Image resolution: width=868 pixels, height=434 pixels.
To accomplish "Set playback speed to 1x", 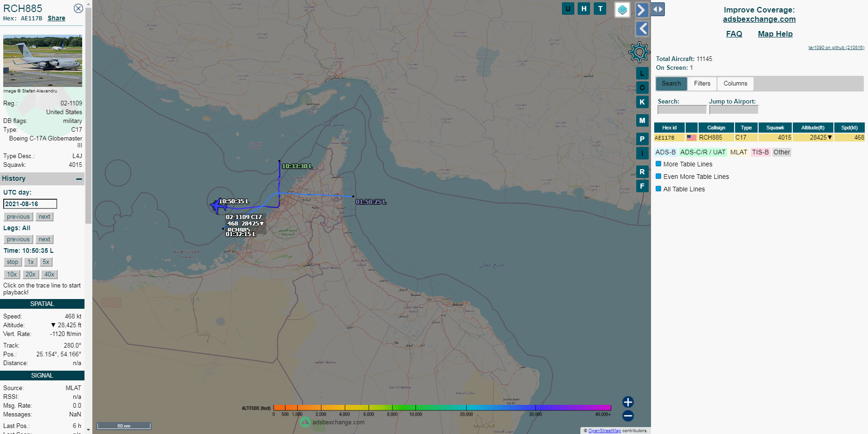I will 30,262.
